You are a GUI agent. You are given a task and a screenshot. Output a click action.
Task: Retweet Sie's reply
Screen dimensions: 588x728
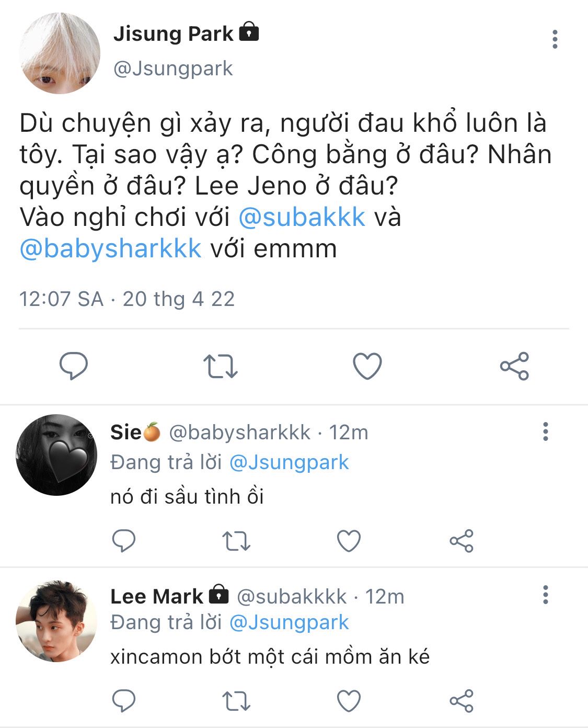coord(236,541)
